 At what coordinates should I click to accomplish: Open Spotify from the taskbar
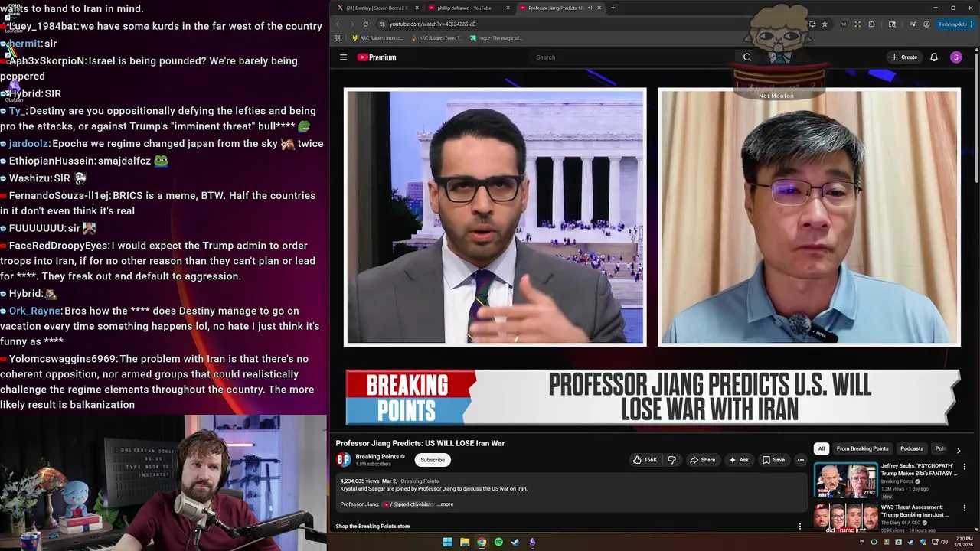(x=498, y=542)
